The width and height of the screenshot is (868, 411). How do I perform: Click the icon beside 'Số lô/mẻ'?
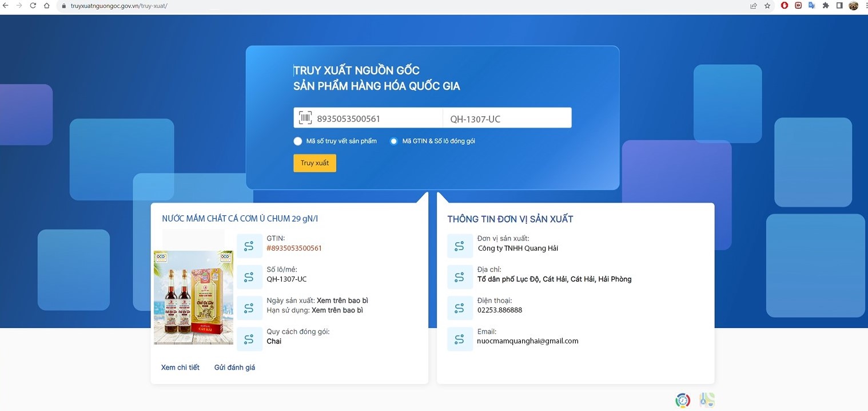click(249, 277)
